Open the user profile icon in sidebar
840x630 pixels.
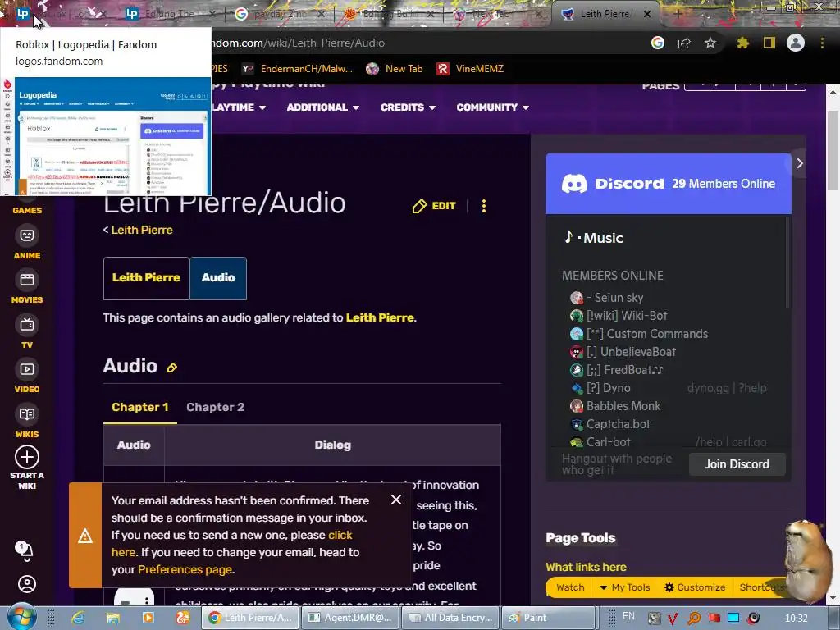pyautogui.click(x=27, y=584)
